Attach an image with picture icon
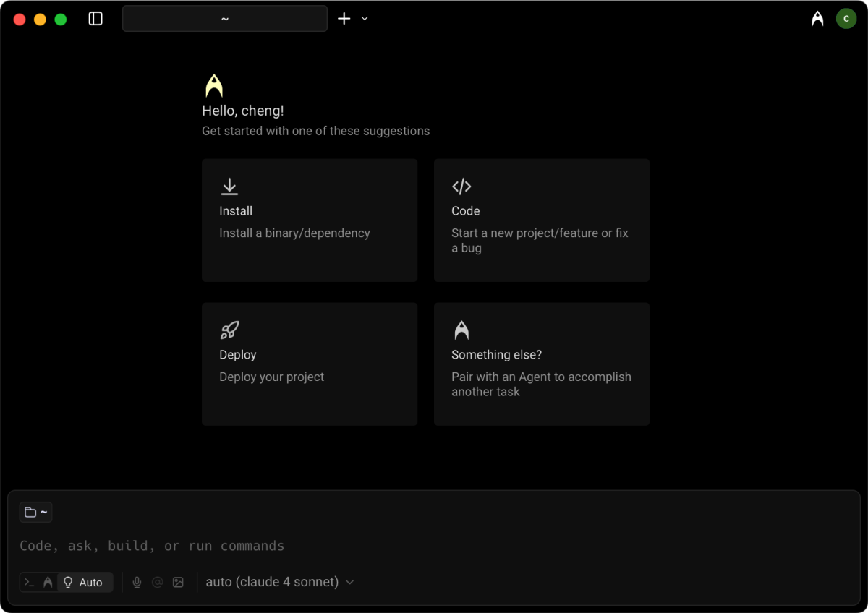Image resolution: width=868 pixels, height=613 pixels. tap(178, 582)
